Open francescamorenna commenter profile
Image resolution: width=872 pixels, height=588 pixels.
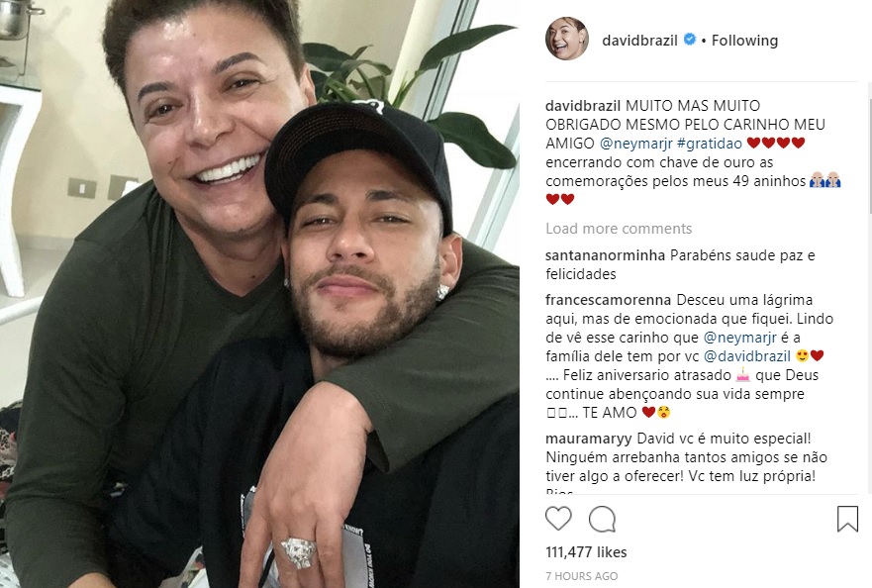tap(609, 300)
